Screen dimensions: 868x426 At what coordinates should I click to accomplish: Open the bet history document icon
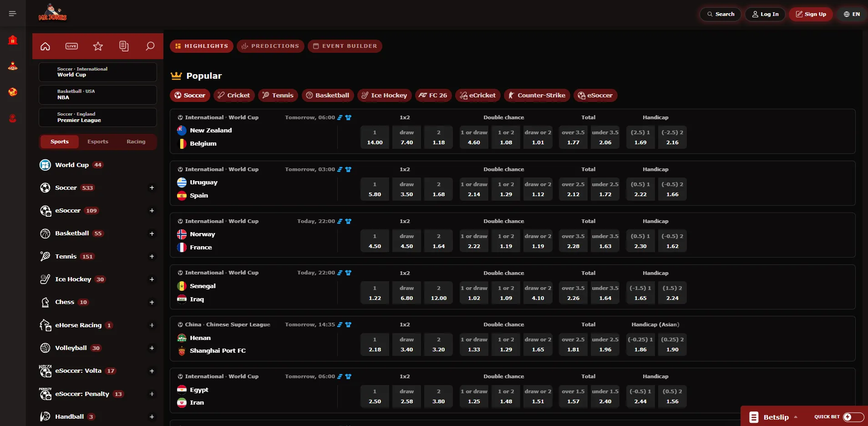click(124, 46)
